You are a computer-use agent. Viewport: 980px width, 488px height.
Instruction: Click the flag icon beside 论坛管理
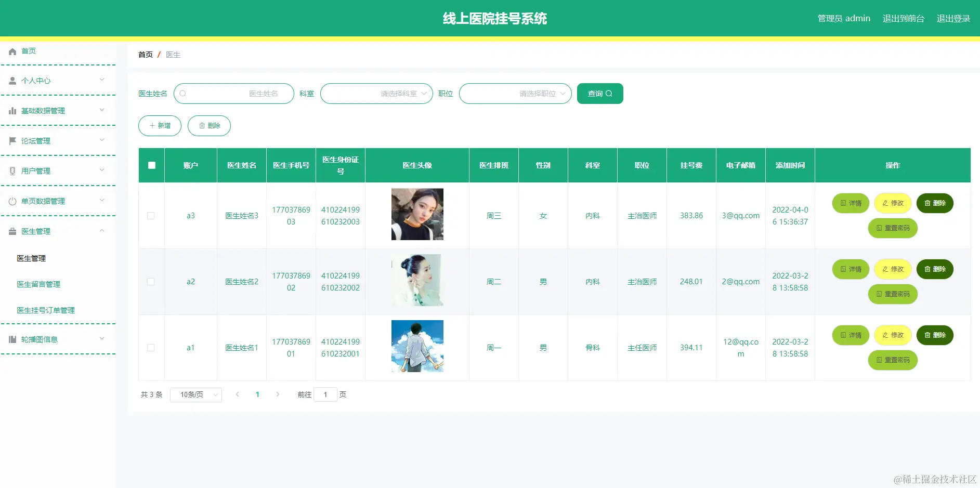pos(12,140)
